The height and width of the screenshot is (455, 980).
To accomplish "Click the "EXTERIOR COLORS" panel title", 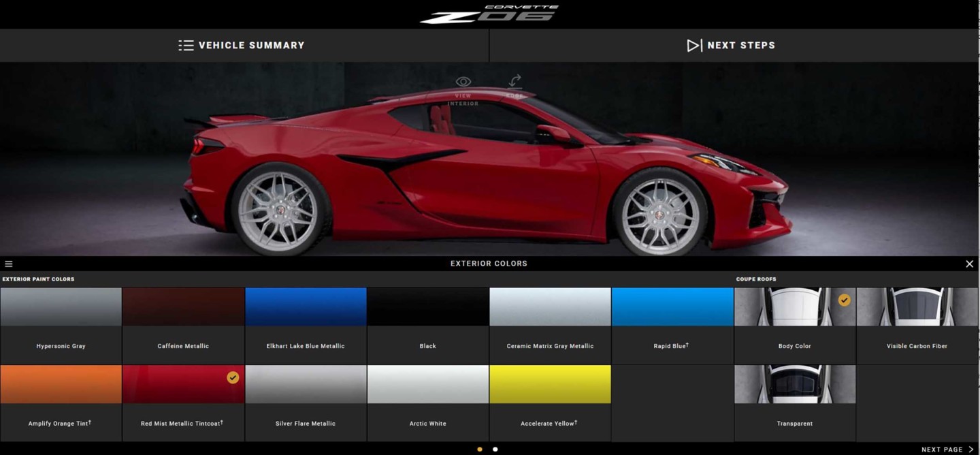I will tap(489, 264).
